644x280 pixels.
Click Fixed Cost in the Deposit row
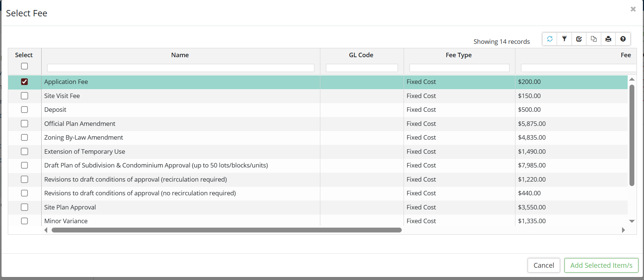point(421,110)
